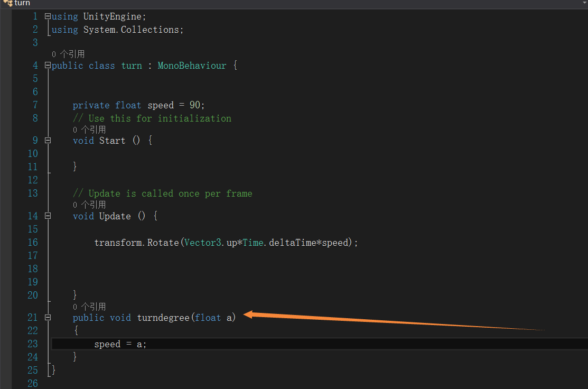Click line number 7 in the gutter

coord(35,105)
